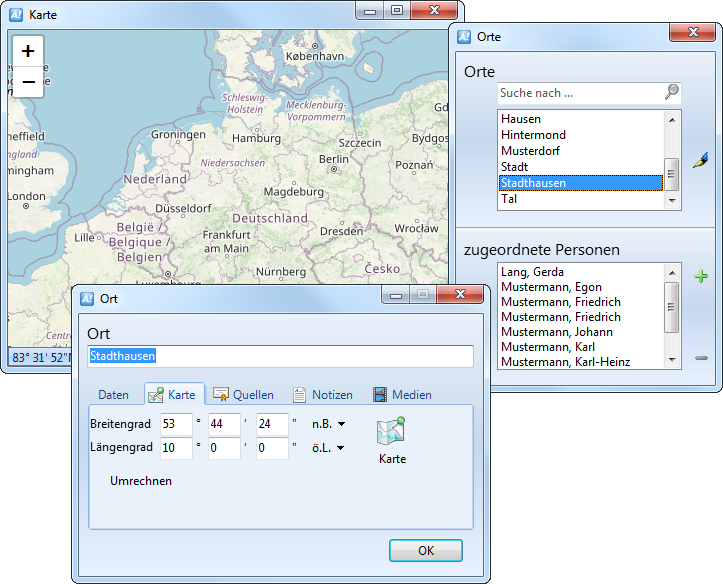This screenshot has height=584, width=723.
Task: Select Lang, Gerda in assigned persons
Action: point(532,272)
